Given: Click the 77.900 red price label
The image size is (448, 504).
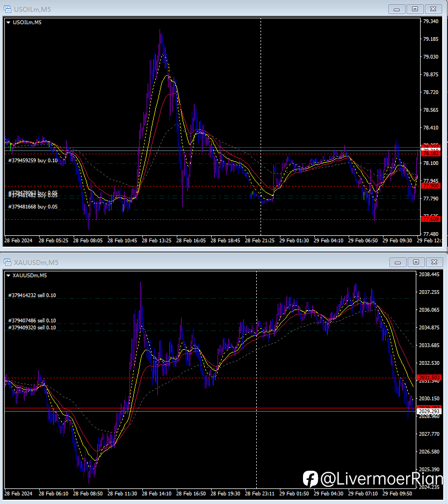Looking at the screenshot, I should click(431, 186).
